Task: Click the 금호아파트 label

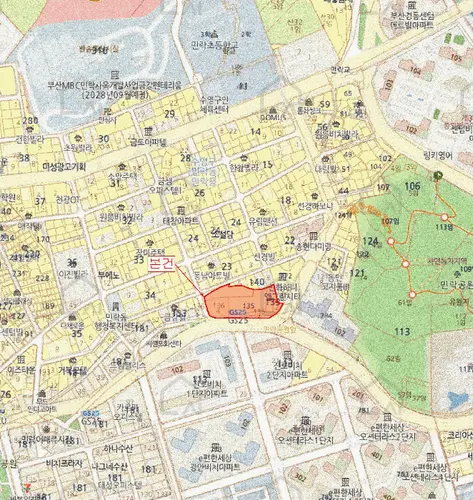Action: tap(148, 142)
